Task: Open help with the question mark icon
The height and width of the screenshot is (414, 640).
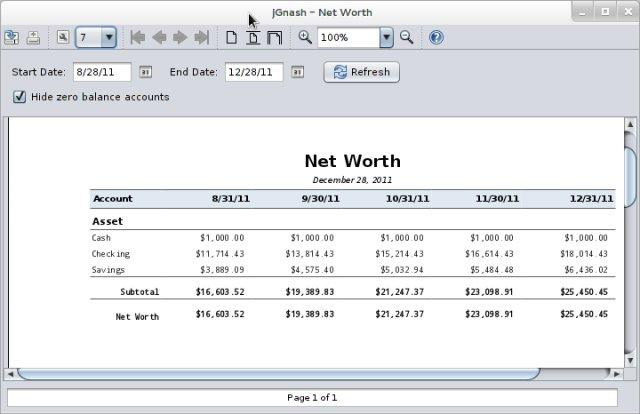Action: click(436, 38)
